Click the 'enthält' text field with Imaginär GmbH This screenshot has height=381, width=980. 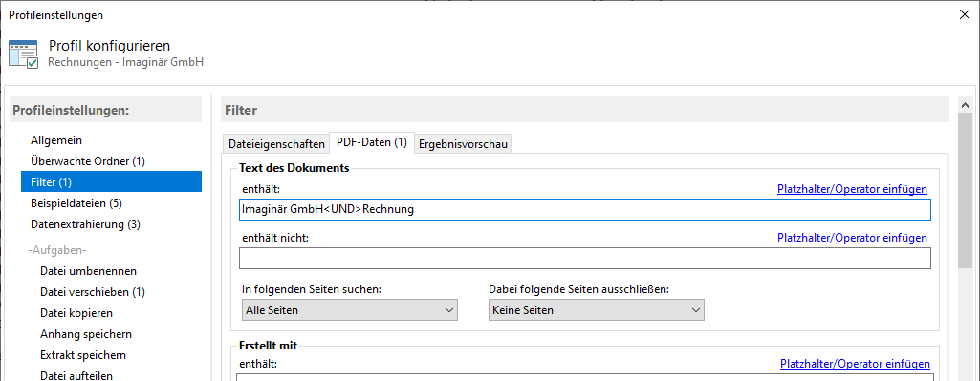[x=585, y=210]
